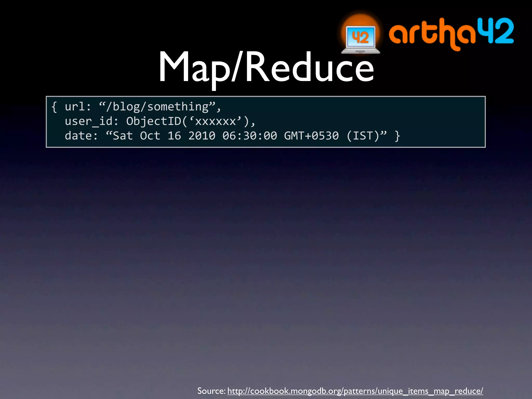Click the (IST) timezone text
Image resolution: width=532 pixels, height=399 pixels.
coord(363,136)
